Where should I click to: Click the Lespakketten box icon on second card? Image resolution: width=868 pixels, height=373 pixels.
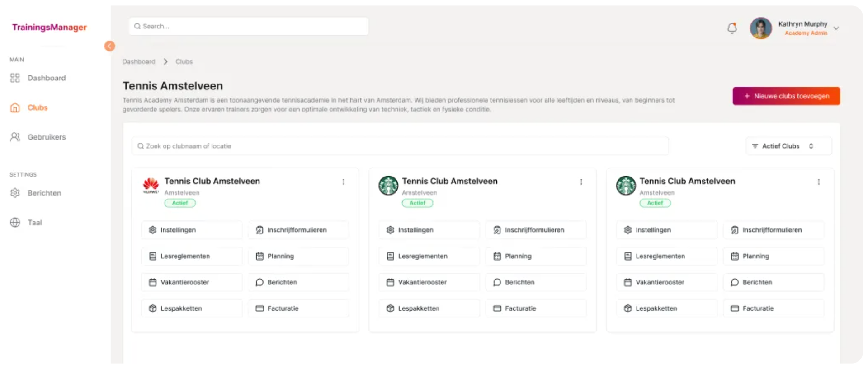[x=390, y=308]
